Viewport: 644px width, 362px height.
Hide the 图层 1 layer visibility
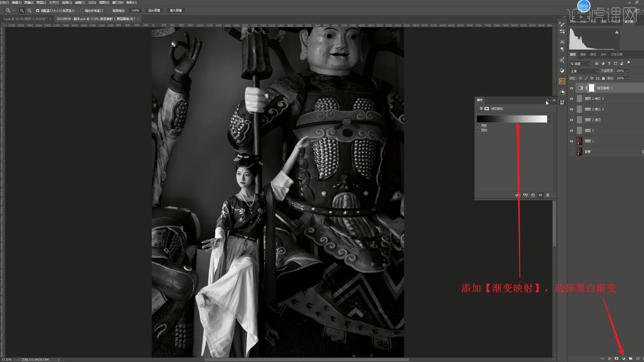pyautogui.click(x=572, y=141)
